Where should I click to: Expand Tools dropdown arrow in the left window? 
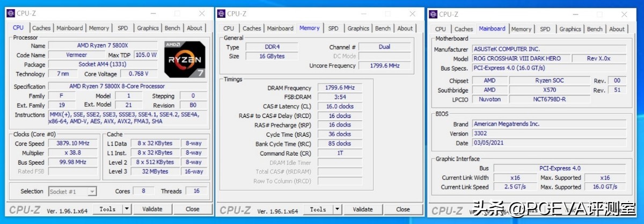tap(127, 209)
